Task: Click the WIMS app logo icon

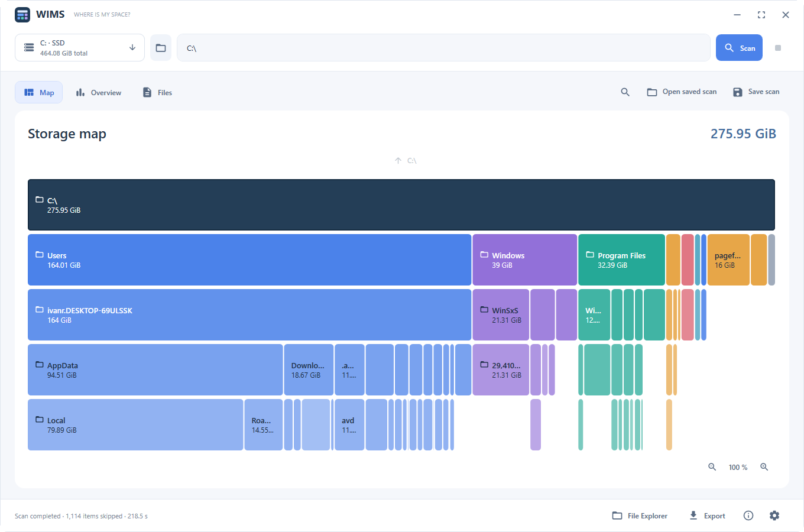Action: point(22,15)
